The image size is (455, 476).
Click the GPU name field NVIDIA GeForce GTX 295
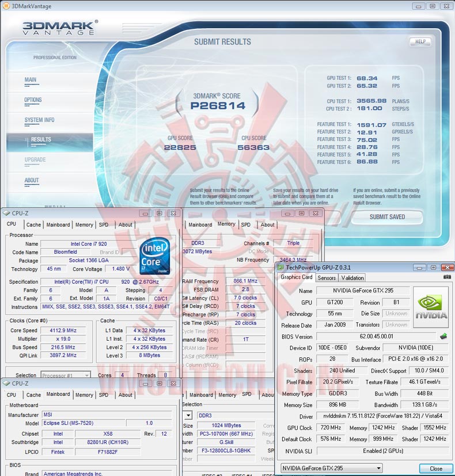tap(363, 291)
